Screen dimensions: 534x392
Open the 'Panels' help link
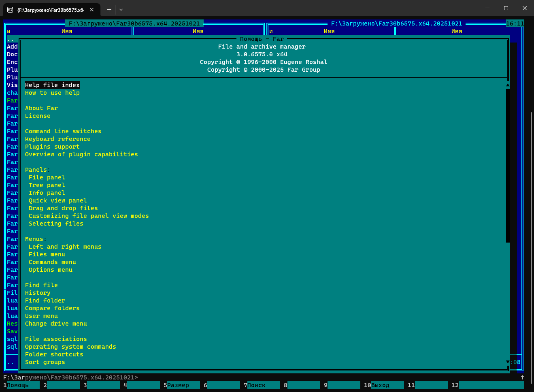36,170
